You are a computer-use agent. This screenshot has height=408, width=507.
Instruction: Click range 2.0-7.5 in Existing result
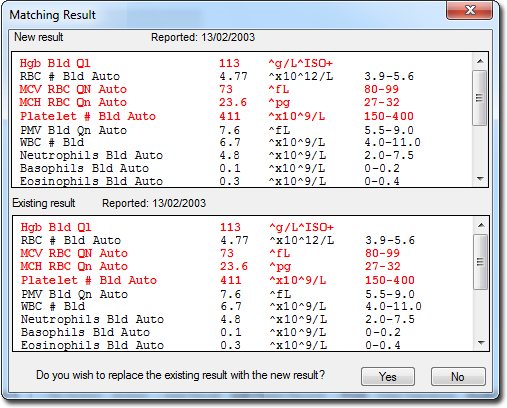(390, 319)
